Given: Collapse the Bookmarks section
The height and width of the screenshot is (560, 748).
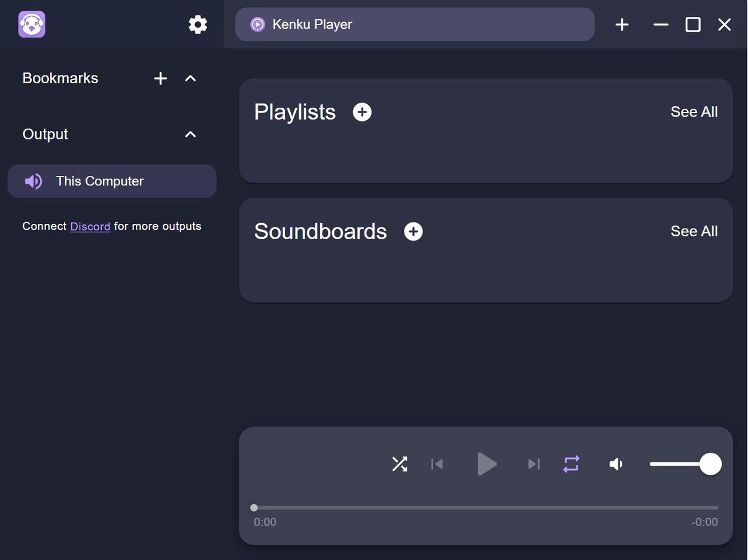Looking at the screenshot, I should (x=190, y=78).
